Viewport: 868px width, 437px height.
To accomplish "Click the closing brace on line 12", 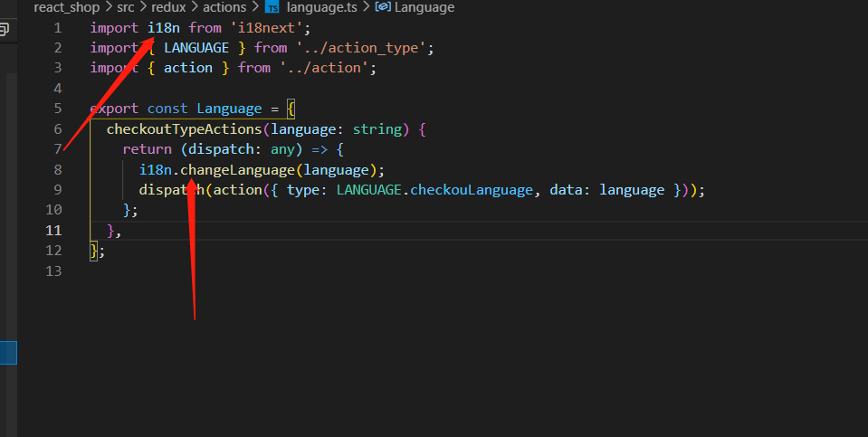I will [x=93, y=251].
